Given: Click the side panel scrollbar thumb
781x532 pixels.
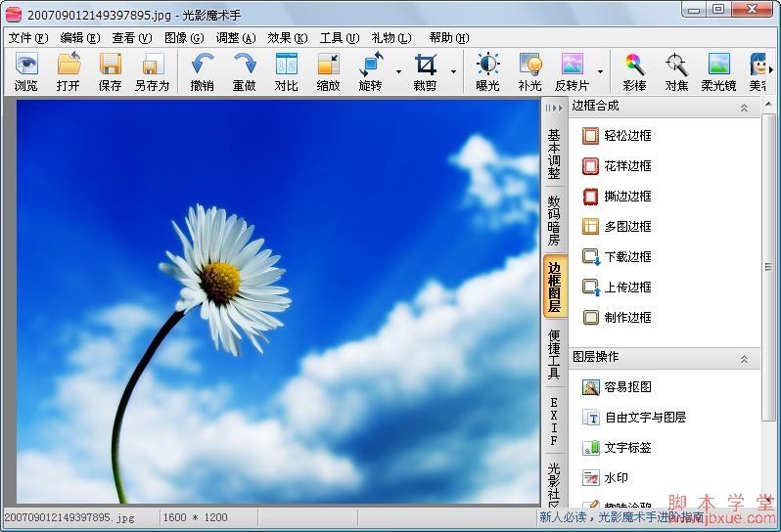Looking at the screenshot, I should click(769, 267).
